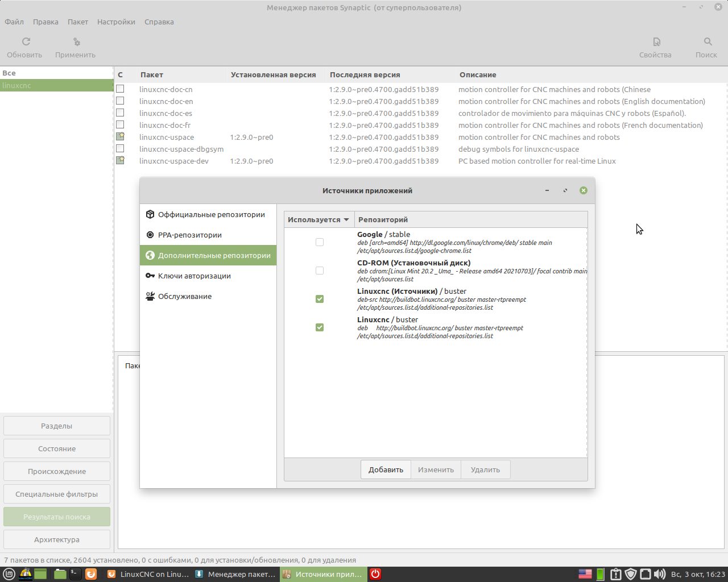The image size is (728, 582).
Task: Select the Все filter entry
Action: [x=57, y=73]
